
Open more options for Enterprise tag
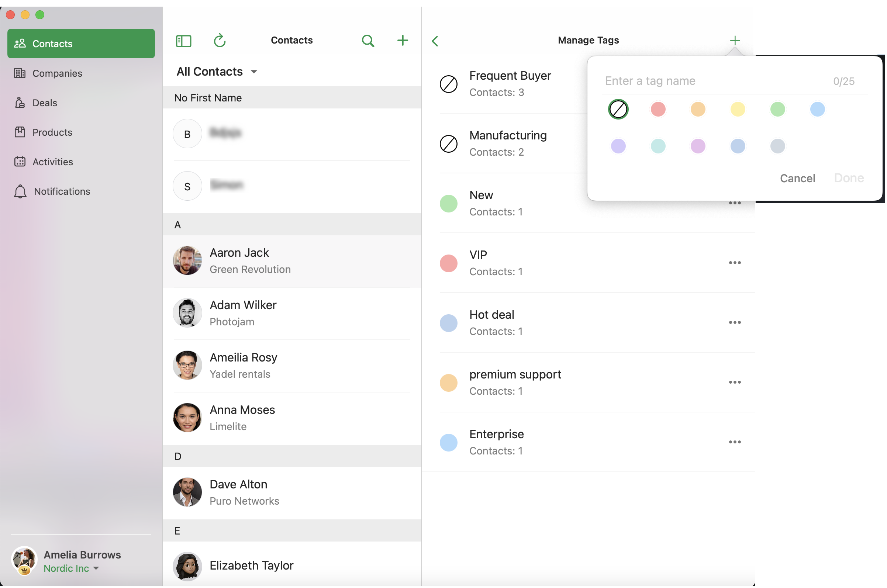pos(734,442)
